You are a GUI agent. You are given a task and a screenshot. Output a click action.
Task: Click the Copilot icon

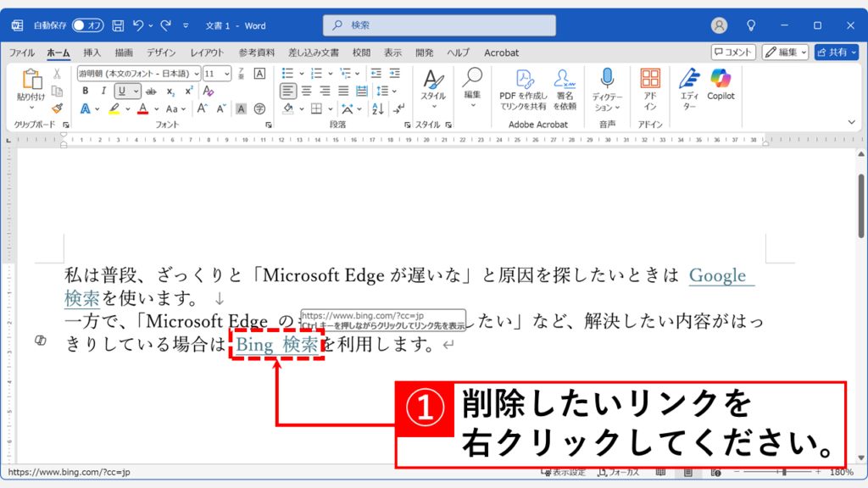click(721, 85)
